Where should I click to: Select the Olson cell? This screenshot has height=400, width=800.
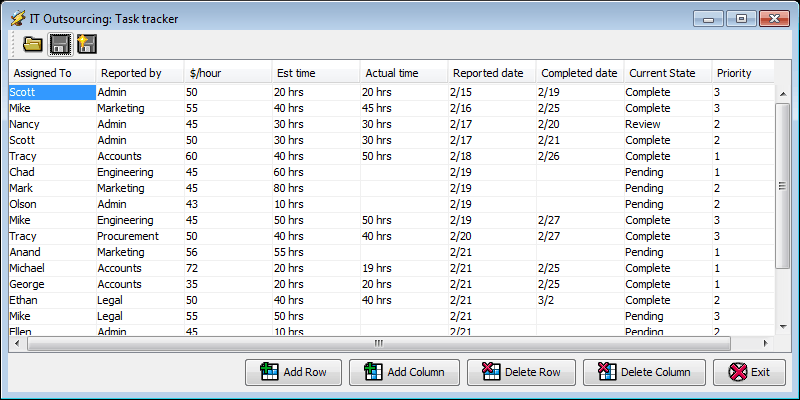click(x=53, y=204)
